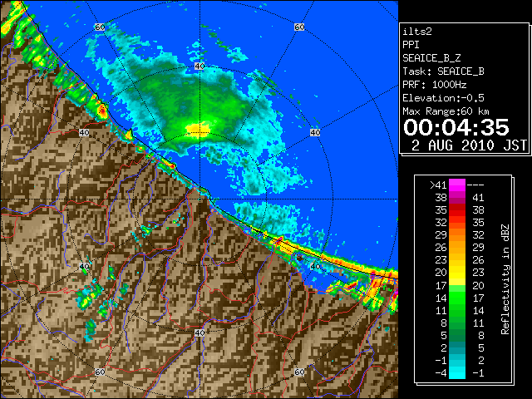
Task: Click the "PRF: 1000Hz" text
Action: (x=435, y=85)
